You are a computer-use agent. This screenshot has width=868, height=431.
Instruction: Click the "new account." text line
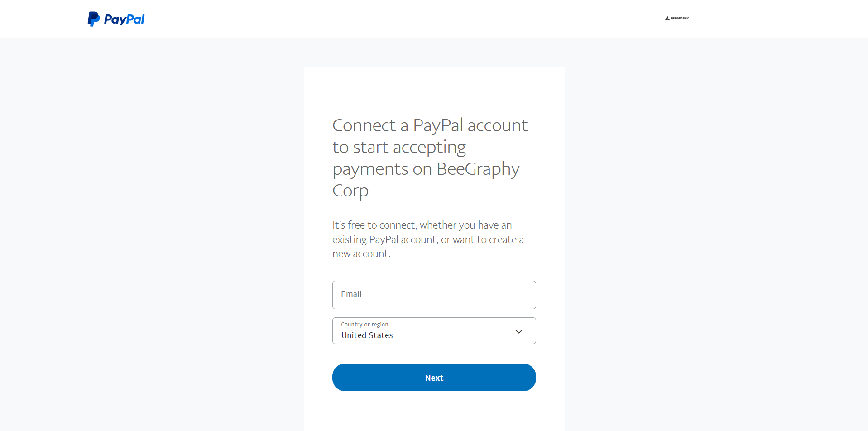[361, 254]
